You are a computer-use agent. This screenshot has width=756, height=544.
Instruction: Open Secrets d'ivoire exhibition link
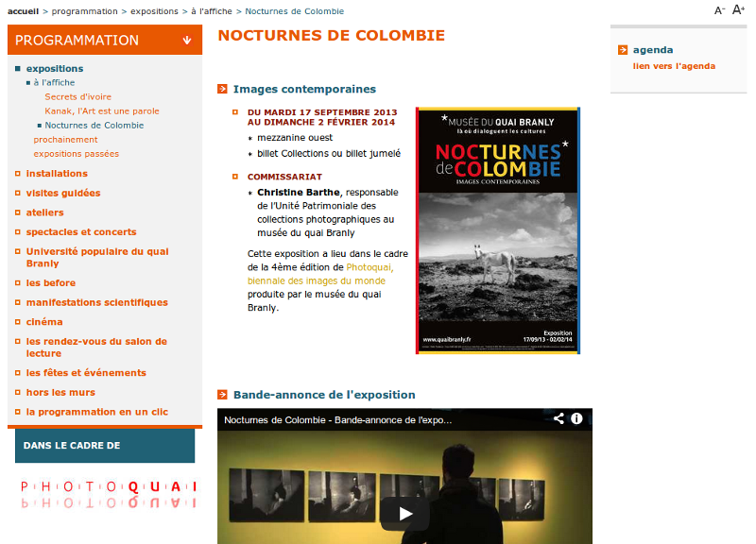click(x=78, y=97)
